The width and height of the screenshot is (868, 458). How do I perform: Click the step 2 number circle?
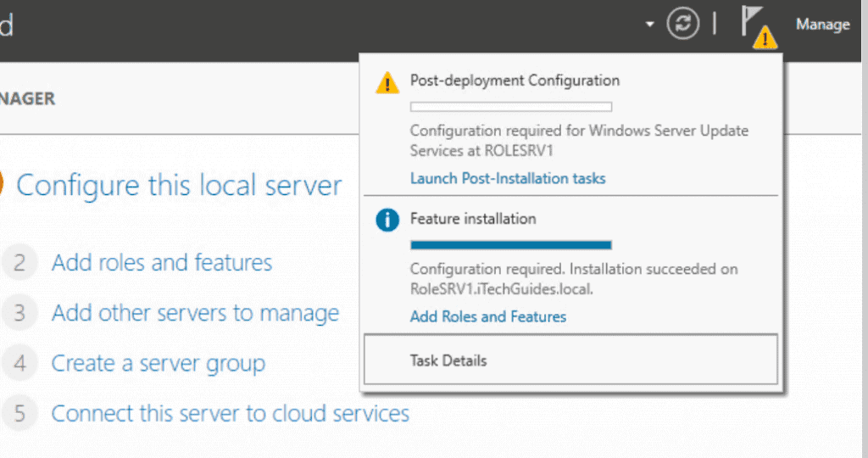coord(19,263)
